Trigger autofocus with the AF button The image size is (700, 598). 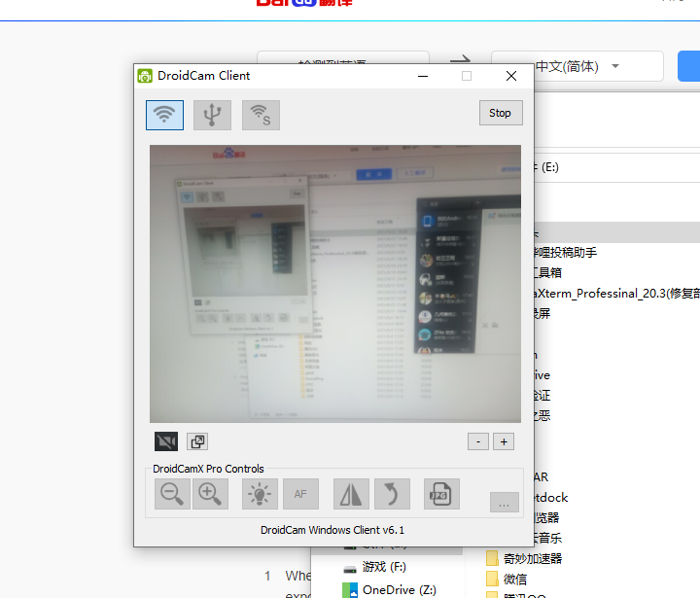300,494
